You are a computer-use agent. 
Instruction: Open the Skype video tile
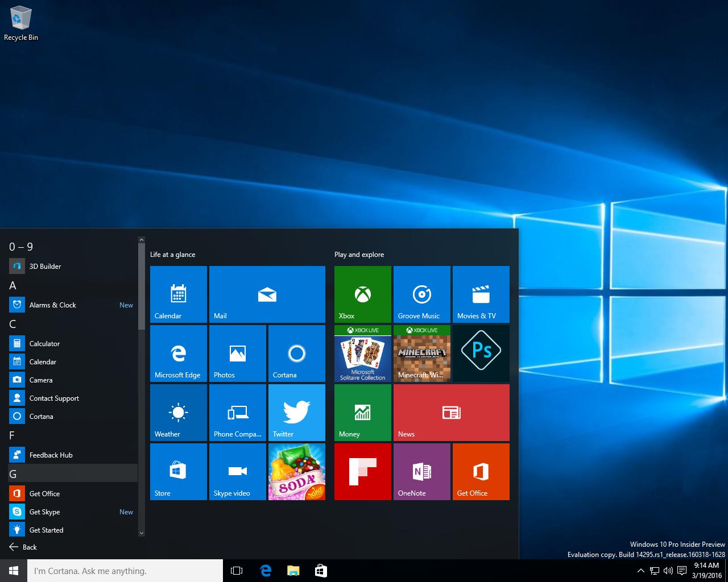tap(238, 472)
